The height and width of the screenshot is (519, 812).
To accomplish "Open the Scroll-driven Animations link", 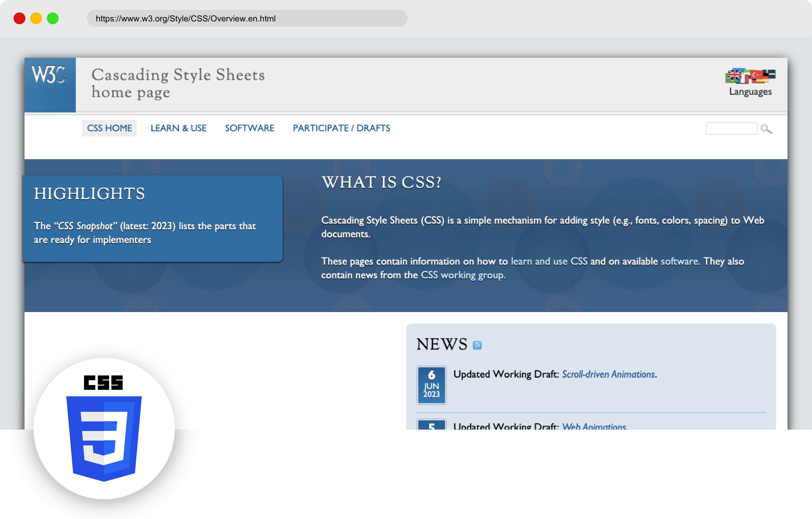I will coord(608,374).
